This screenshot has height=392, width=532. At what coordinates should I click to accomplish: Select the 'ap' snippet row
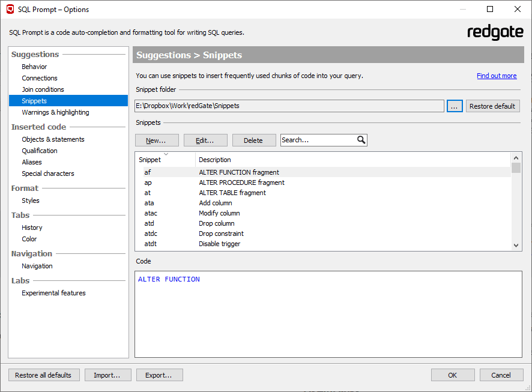coord(323,182)
